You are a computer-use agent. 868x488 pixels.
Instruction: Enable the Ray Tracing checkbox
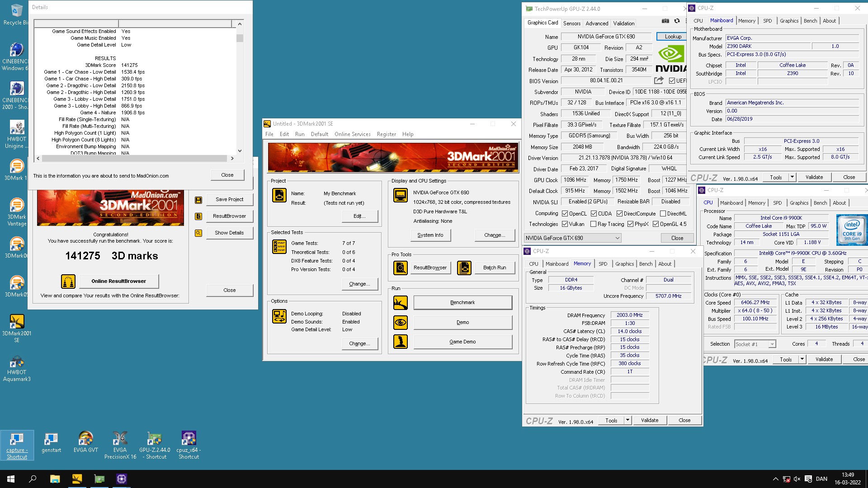(593, 224)
